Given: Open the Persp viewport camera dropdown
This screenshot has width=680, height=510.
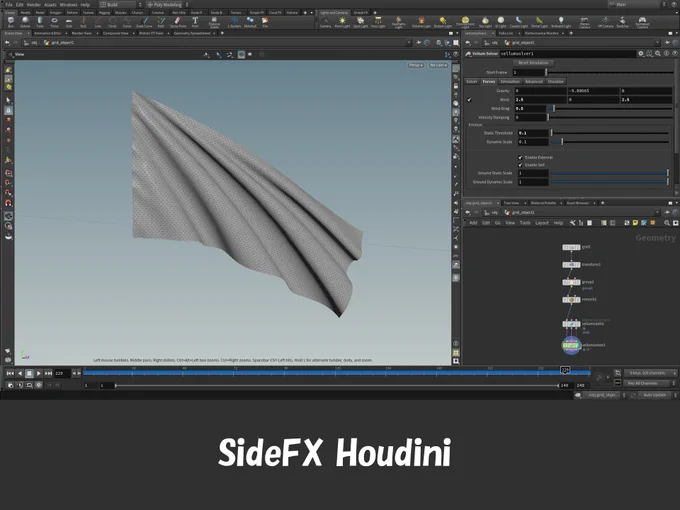Looking at the screenshot, I should coord(415,65).
